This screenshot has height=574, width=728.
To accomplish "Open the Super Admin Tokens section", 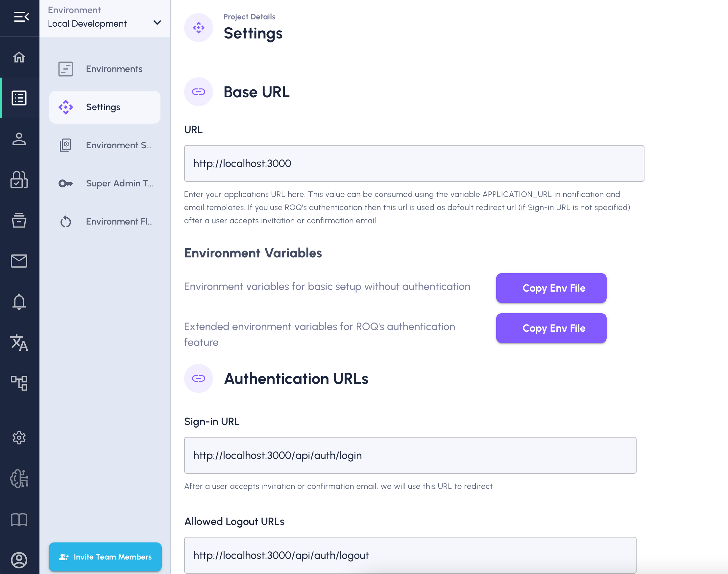I will point(105,183).
